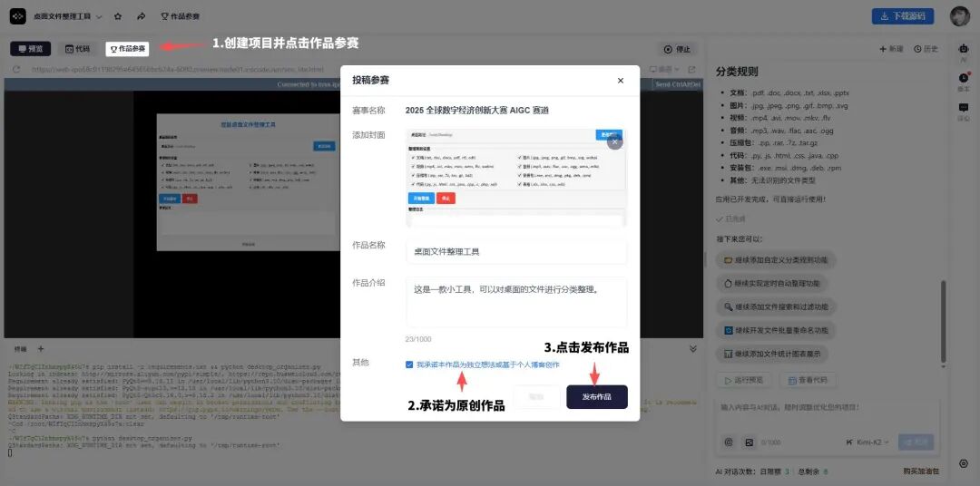This screenshot has width=980, height=486.
Task: Choose suggestion 继续添加文件统计图表展示
Action: (772, 354)
